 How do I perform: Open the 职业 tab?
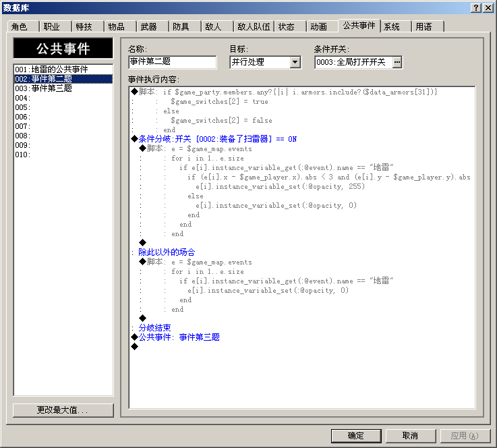55,26
